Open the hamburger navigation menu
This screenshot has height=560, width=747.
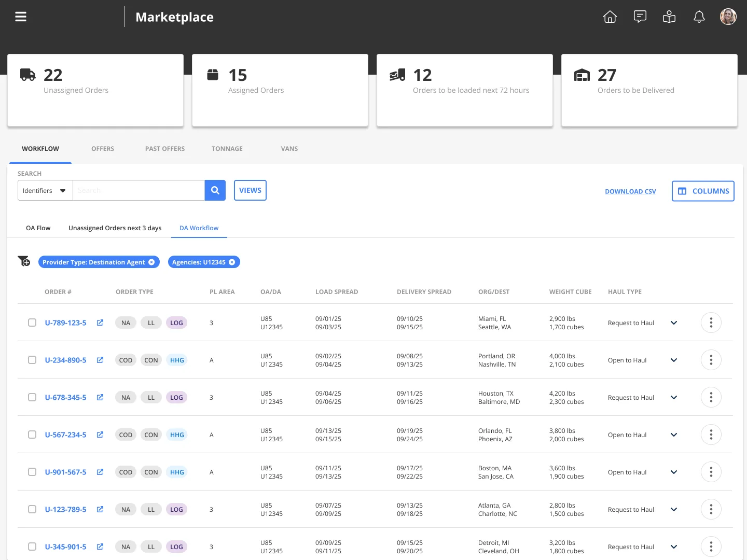pos(21,17)
